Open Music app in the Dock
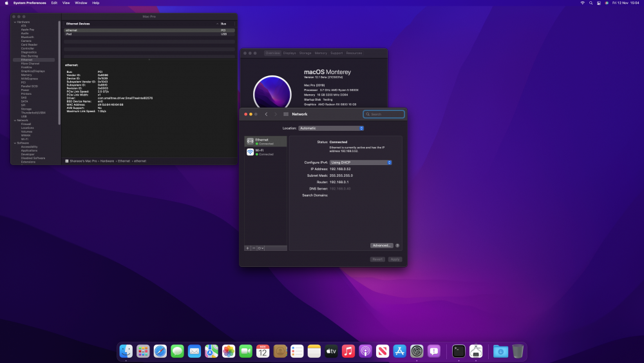 pos(348,351)
